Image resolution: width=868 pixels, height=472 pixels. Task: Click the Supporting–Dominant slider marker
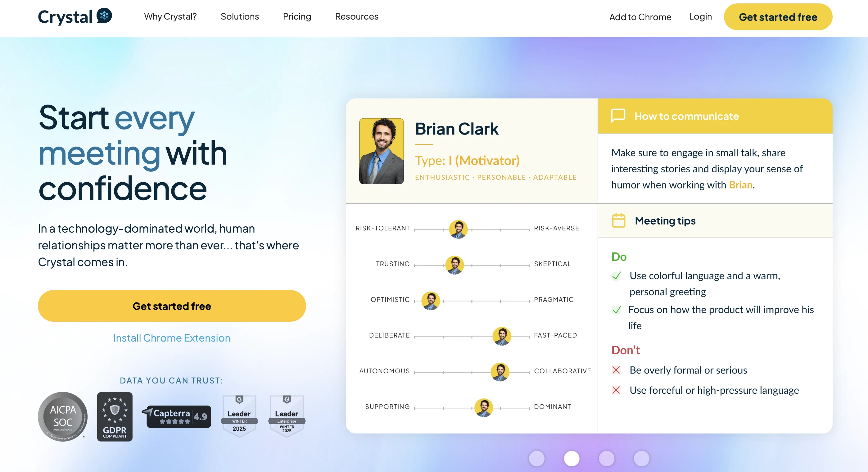[x=484, y=408]
